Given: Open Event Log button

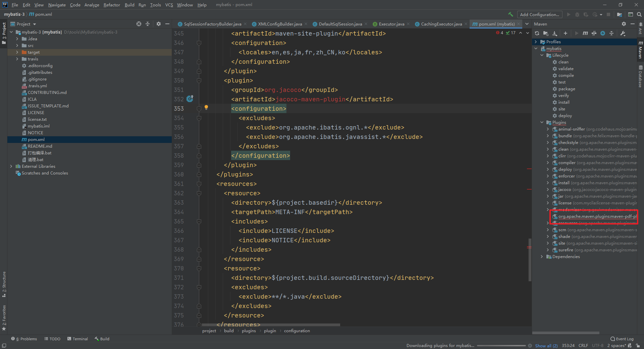Looking at the screenshot, I should 622,339.
